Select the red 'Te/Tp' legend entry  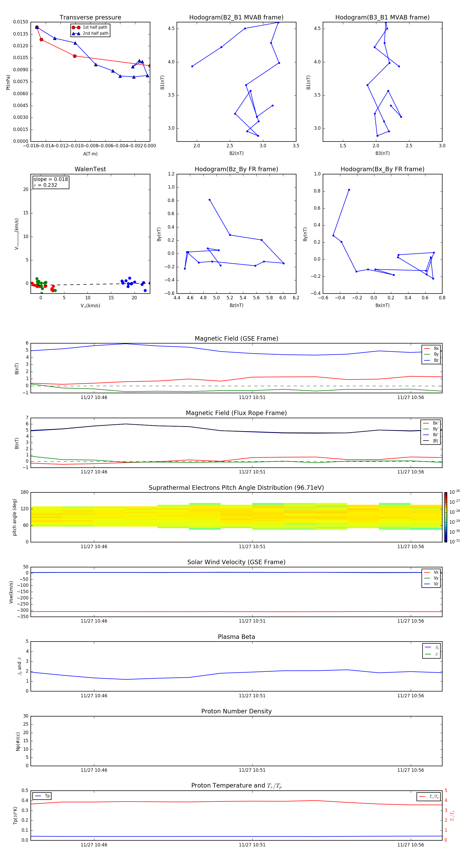(429, 796)
